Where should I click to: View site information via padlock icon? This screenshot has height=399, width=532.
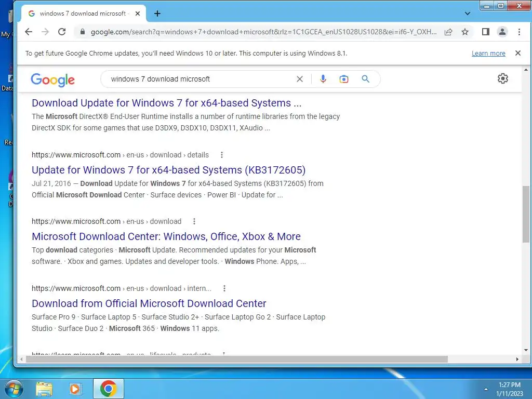83,32
